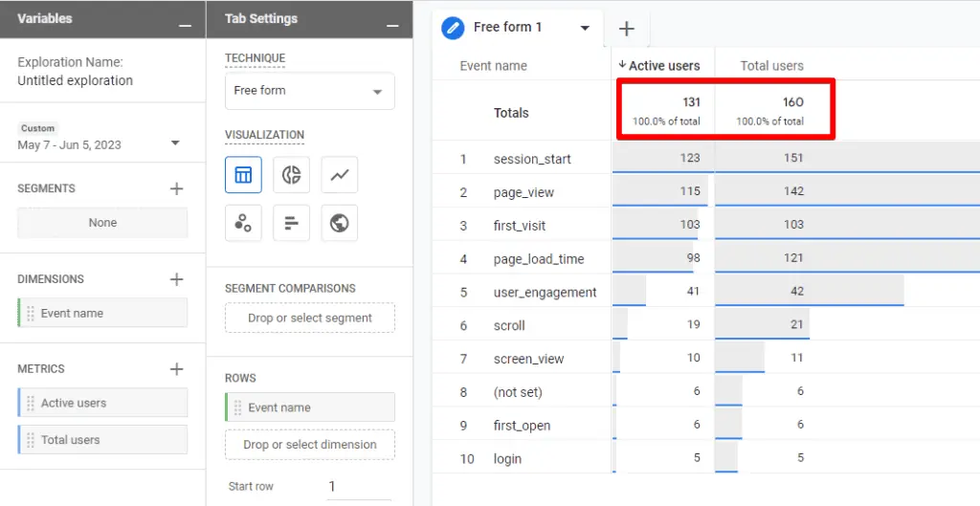
Task: Select the Active users metric chip
Action: (x=102, y=403)
